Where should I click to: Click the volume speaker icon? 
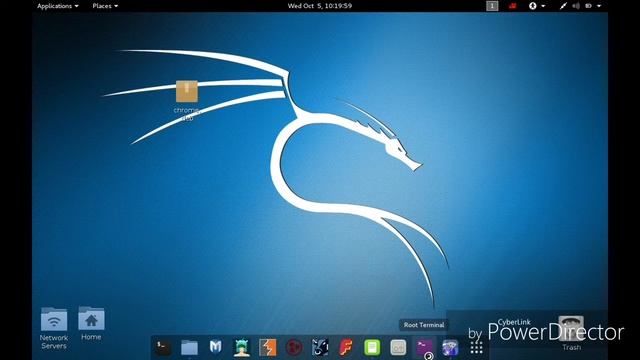(576, 6)
